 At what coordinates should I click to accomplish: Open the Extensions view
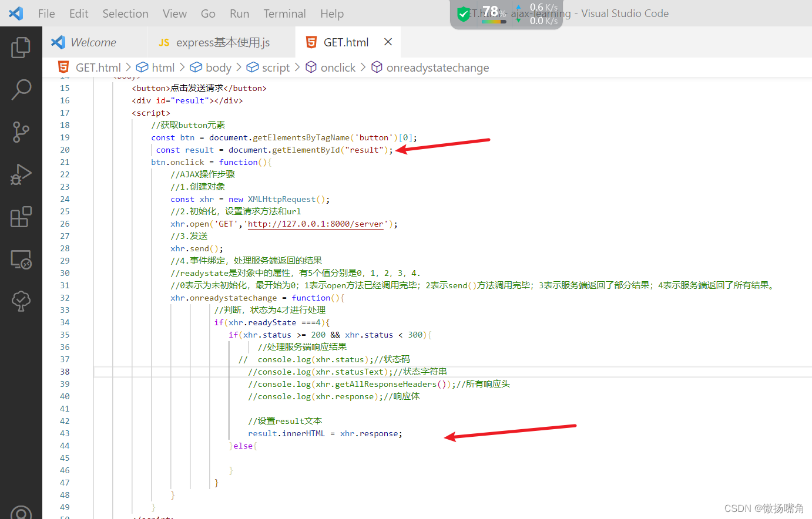pos(21,217)
